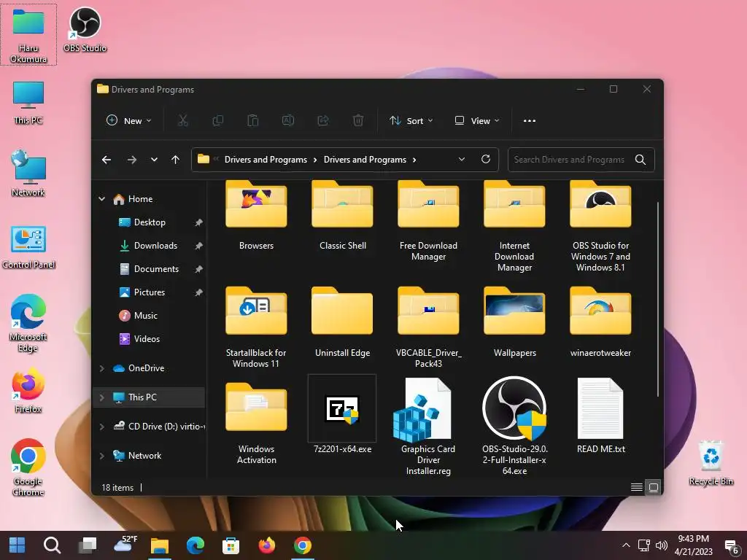Click the Copy icon in toolbar
This screenshot has width=747, height=560.
[217, 120]
